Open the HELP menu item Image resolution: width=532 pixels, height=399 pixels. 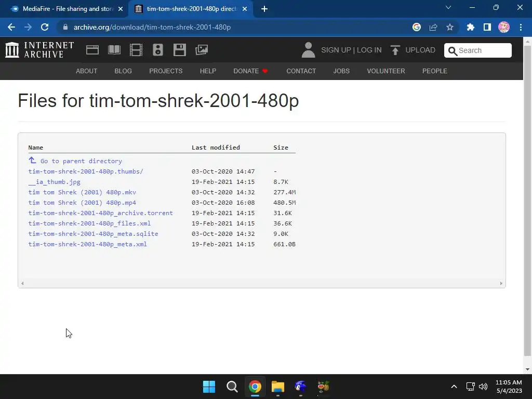[x=208, y=71]
